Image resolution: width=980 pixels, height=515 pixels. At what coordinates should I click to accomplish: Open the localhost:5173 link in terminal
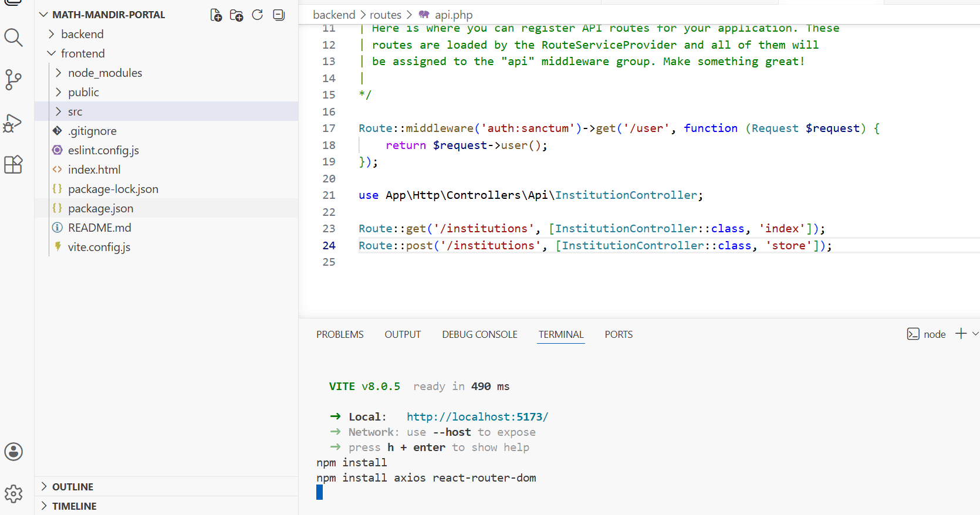coord(477,416)
